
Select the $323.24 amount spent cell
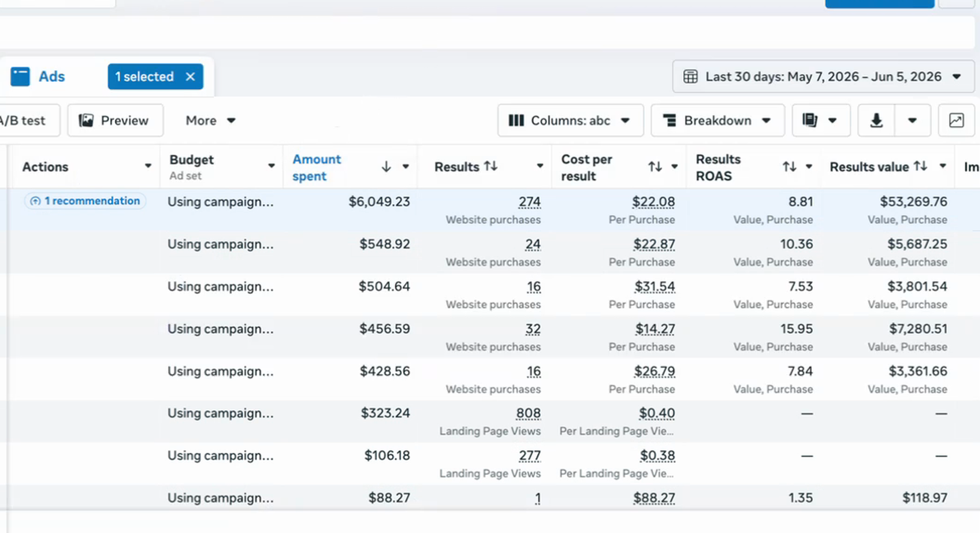click(385, 413)
